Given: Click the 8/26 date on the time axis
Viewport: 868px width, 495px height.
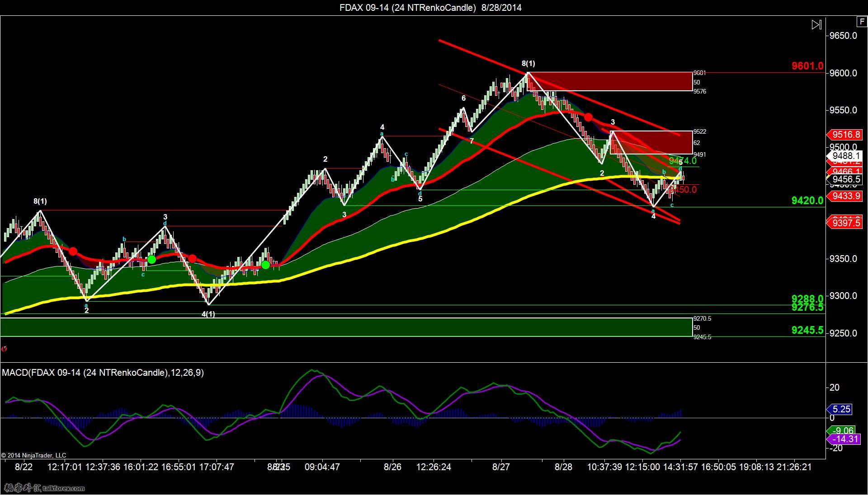Looking at the screenshot, I should point(392,467).
